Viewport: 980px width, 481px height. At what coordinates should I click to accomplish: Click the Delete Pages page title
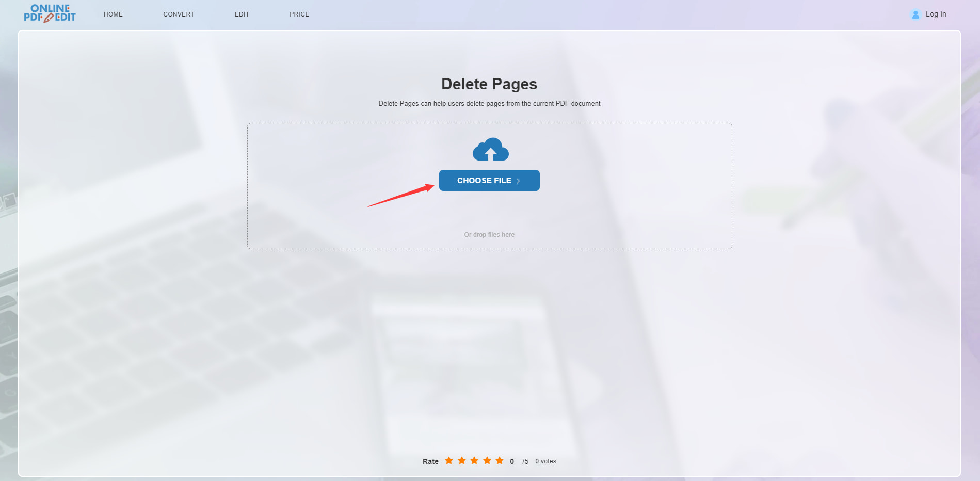(489, 84)
